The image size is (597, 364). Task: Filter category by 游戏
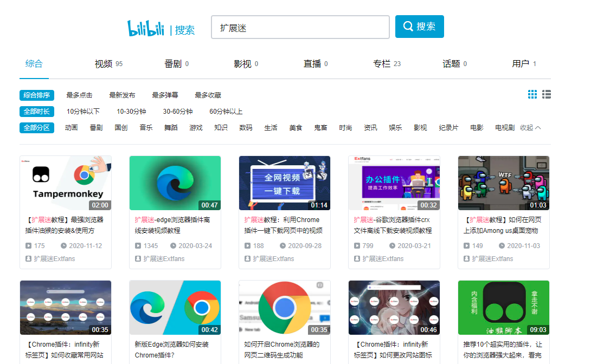pos(196,128)
